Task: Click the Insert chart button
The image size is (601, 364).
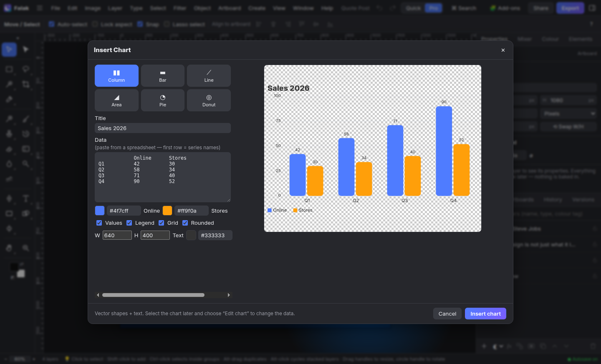Action: pos(485,314)
